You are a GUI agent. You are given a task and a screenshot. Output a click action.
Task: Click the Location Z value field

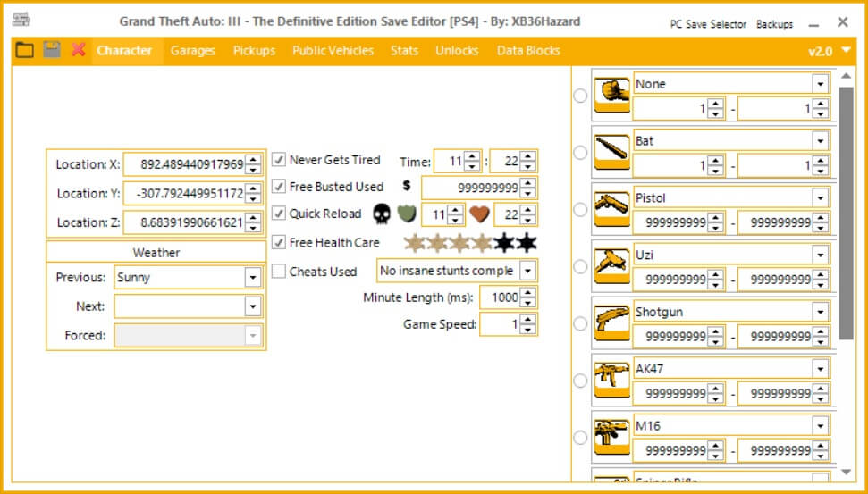click(x=185, y=222)
